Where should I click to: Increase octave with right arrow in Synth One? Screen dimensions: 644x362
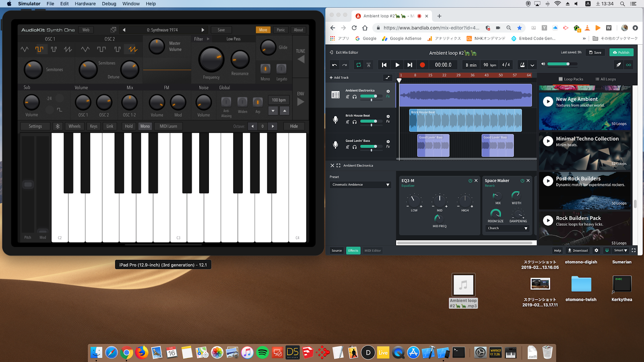(x=273, y=126)
